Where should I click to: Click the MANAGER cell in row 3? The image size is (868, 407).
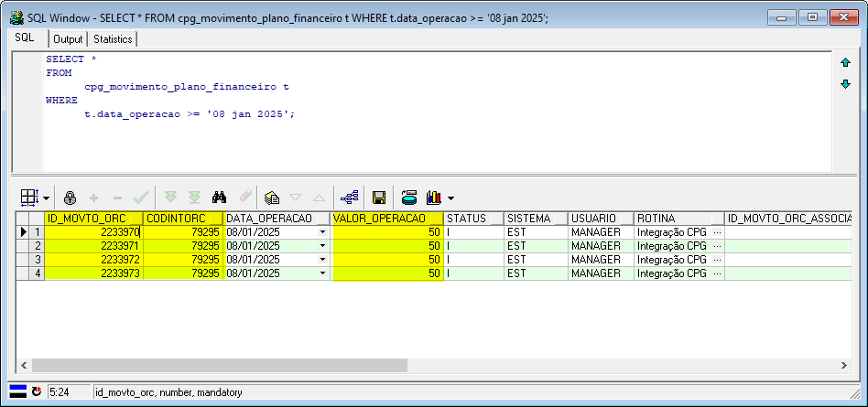point(602,260)
